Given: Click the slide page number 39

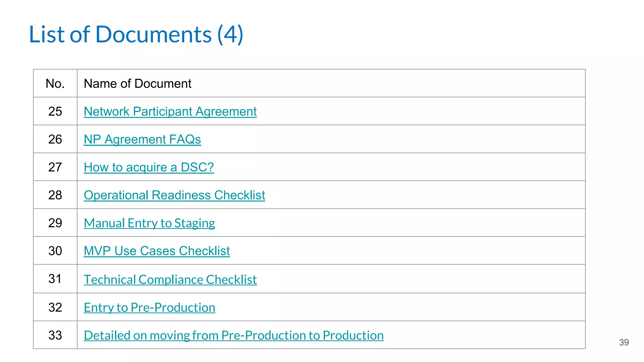Looking at the screenshot, I should pyautogui.click(x=624, y=343).
